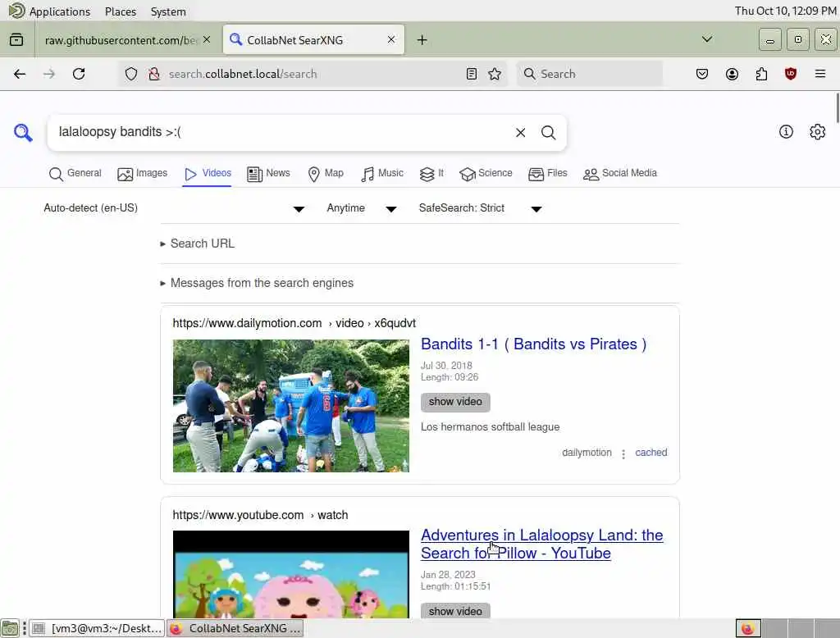The height and width of the screenshot is (638, 840).
Task: Click show video under Bandits 1-1 result
Action: click(x=455, y=402)
